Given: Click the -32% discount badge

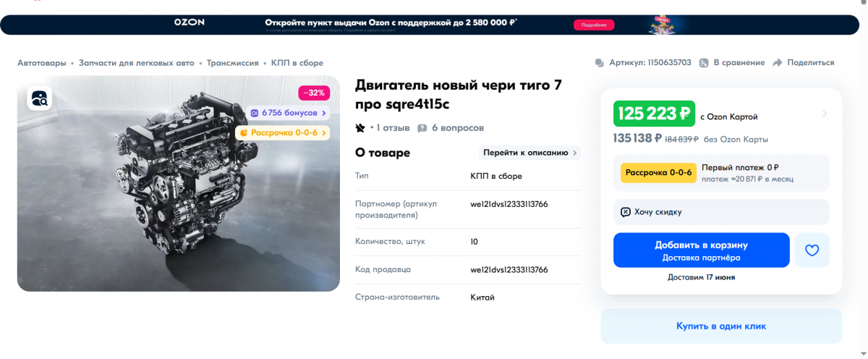Looking at the screenshot, I should pyautogui.click(x=315, y=93).
